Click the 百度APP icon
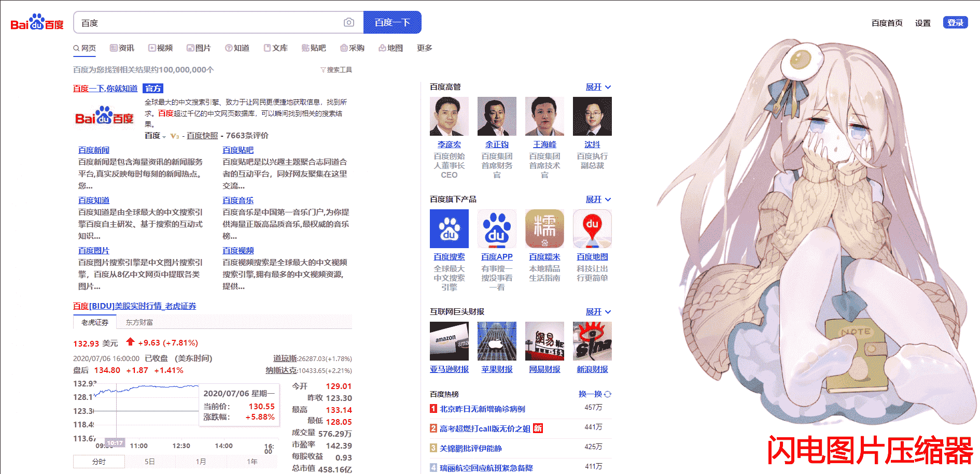This screenshot has width=980, height=474. coord(497,229)
